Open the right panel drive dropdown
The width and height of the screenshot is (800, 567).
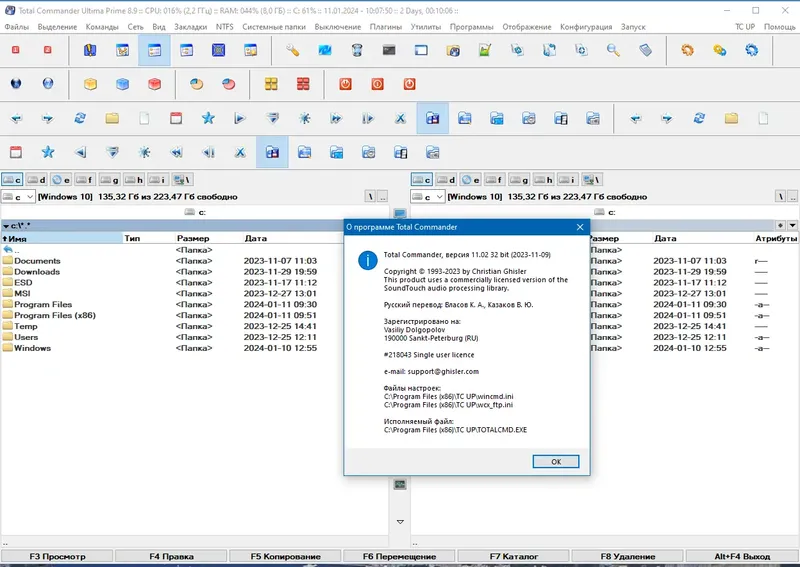[x=428, y=196]
